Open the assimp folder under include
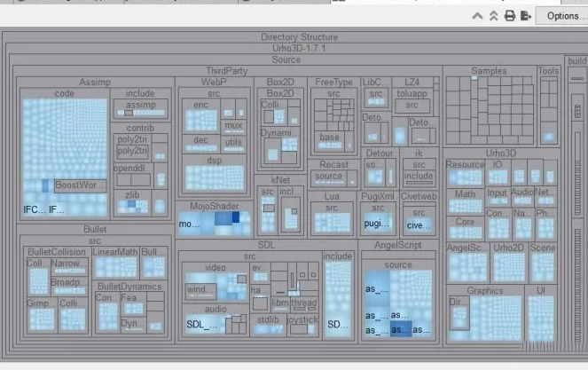 [141, 105]
